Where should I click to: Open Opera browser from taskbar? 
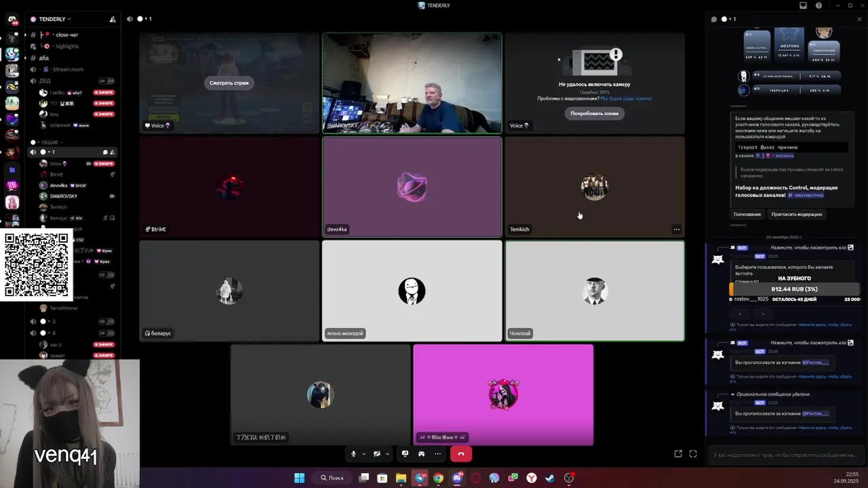[x=476, y=478]
